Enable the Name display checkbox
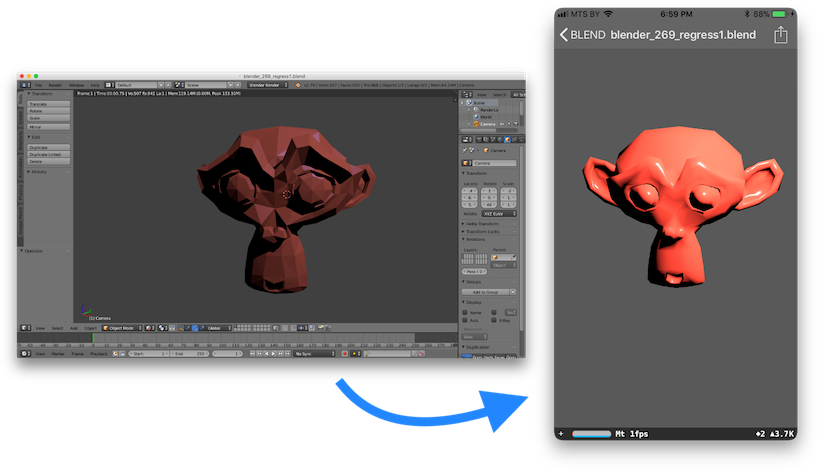 click(x=465, y=312)
